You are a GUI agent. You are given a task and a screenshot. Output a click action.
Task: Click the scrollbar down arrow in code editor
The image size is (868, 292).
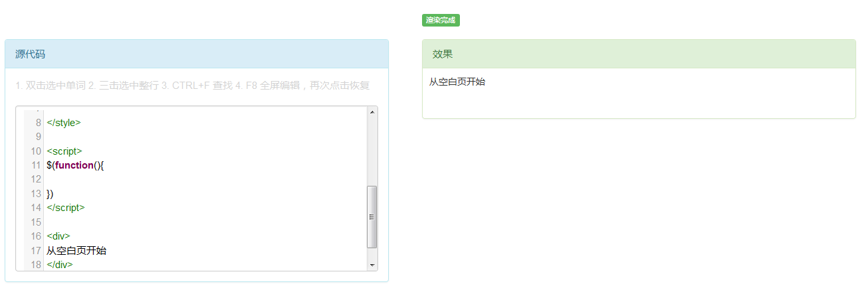[x=372, y=265]
